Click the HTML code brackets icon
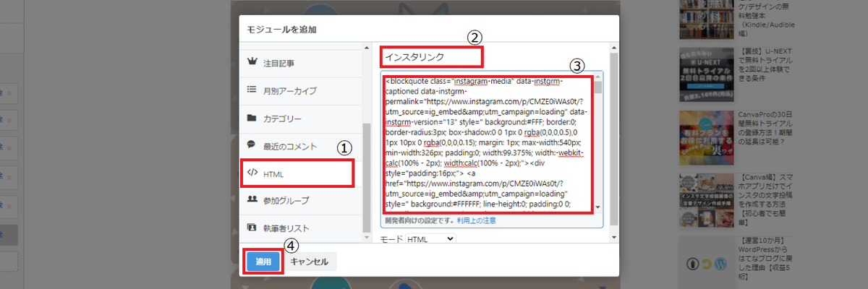Viewport: 868px width, 289px height. [252, 173]
